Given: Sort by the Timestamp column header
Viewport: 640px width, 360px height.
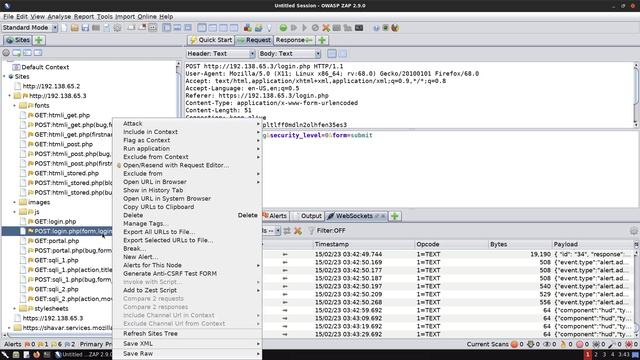Looking at the screenshot, I should pos(363,244).
